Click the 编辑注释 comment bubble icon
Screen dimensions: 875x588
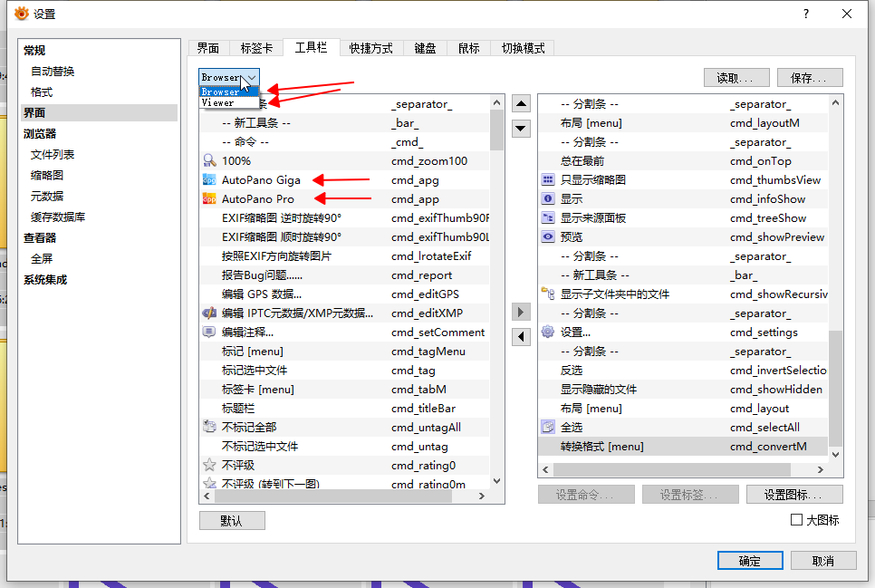pyautogui.click(x=209, y=332)
